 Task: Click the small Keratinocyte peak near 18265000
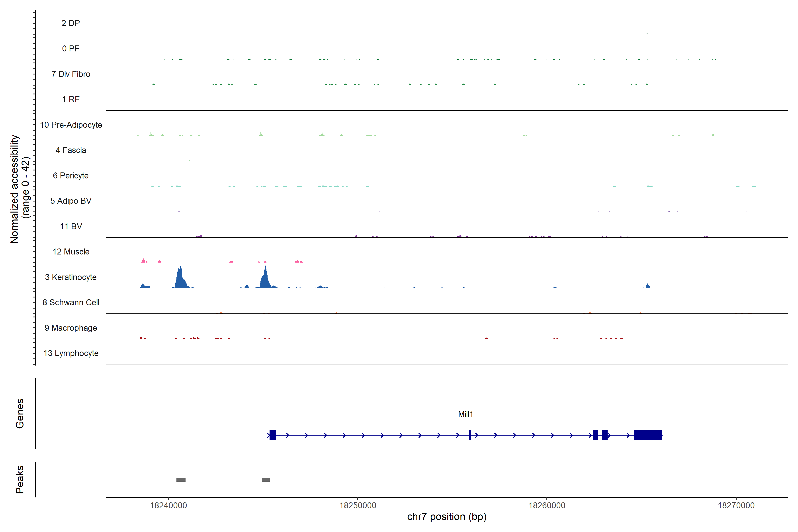point(648,286)
